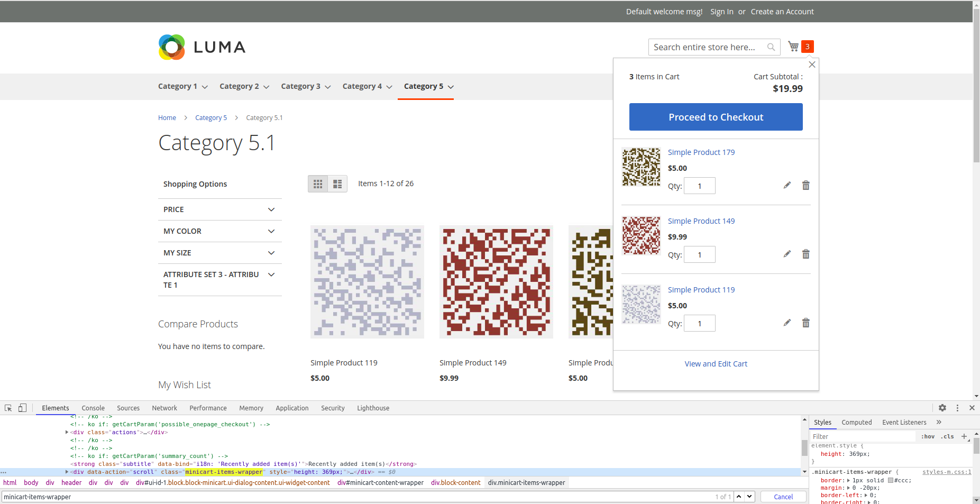Expand the MY COLOR filter
The image size is (980, 504).
[x=220, y=231]
